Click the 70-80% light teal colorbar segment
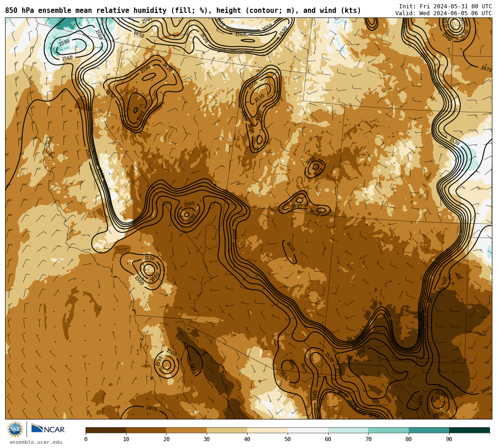Viewport: 497px width, 448px height. (388, 430)
